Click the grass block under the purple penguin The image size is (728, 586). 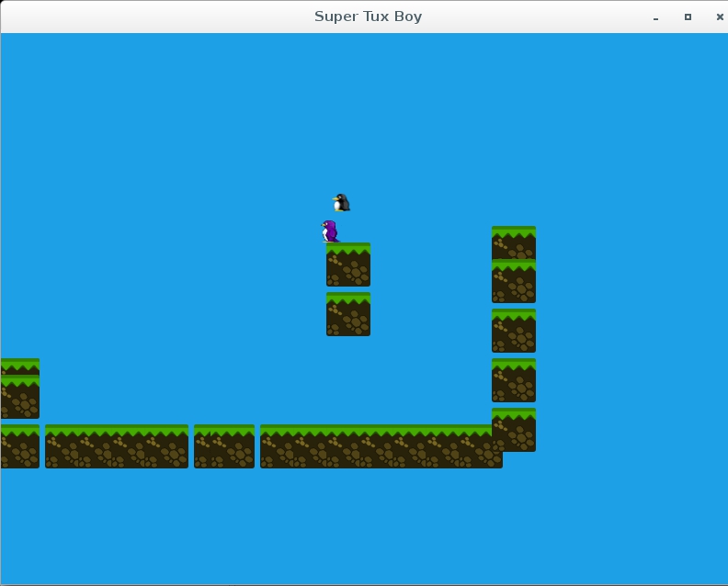click(x=348, y=265)
